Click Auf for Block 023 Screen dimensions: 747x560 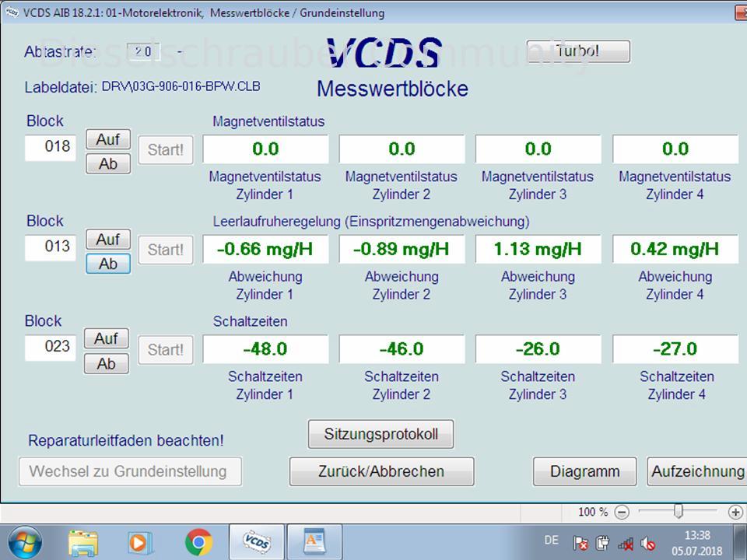click(x=107, y=338)
